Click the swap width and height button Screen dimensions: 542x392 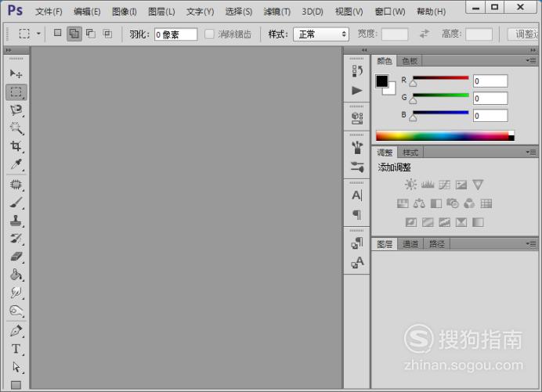click(425, 34)
